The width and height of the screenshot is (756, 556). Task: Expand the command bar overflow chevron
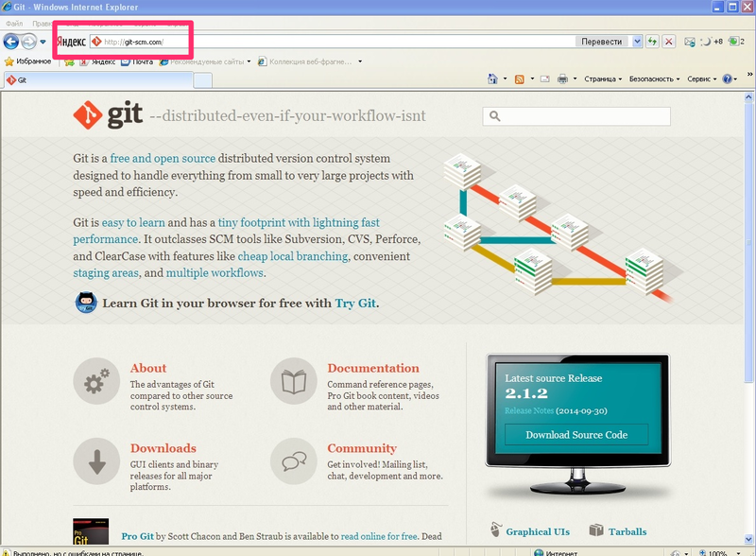tap(749, 75)
